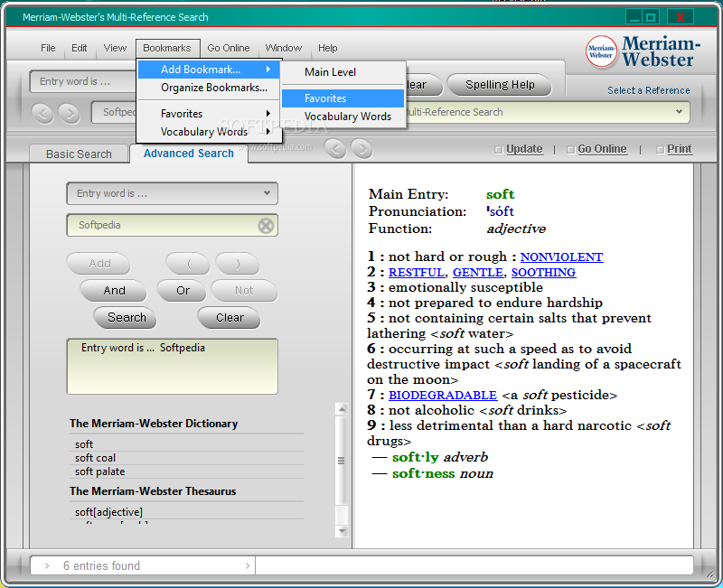
Task: Click the Softpedia search input field
Action: tap(172, 225)
